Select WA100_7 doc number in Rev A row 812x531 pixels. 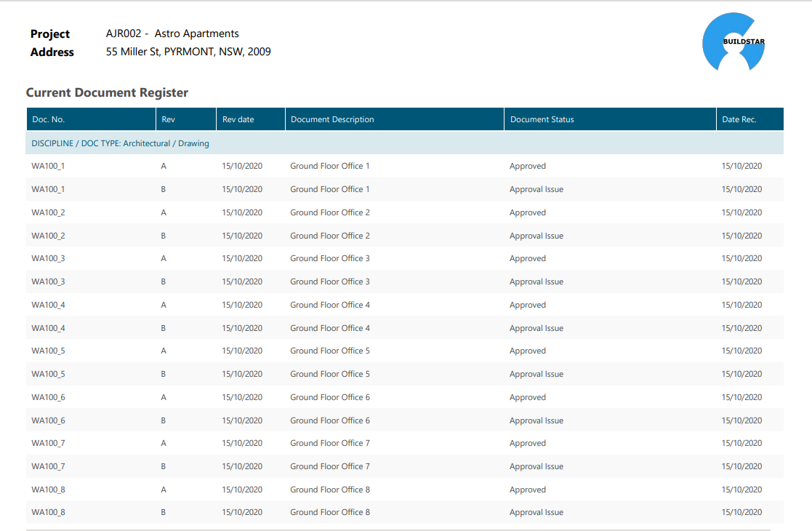48,444
